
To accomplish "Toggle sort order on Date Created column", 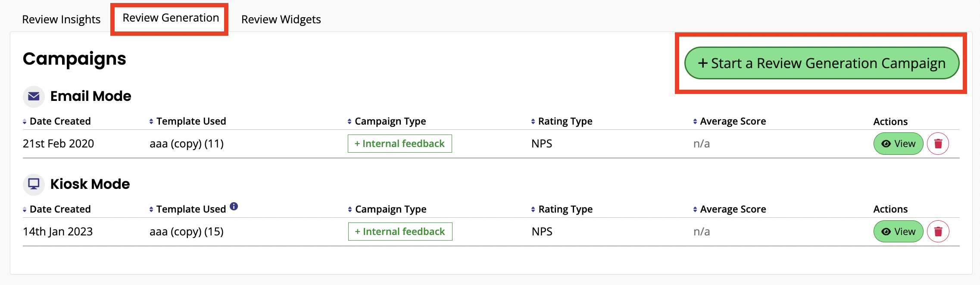I will pyautogui.click(x=25, y=121).
